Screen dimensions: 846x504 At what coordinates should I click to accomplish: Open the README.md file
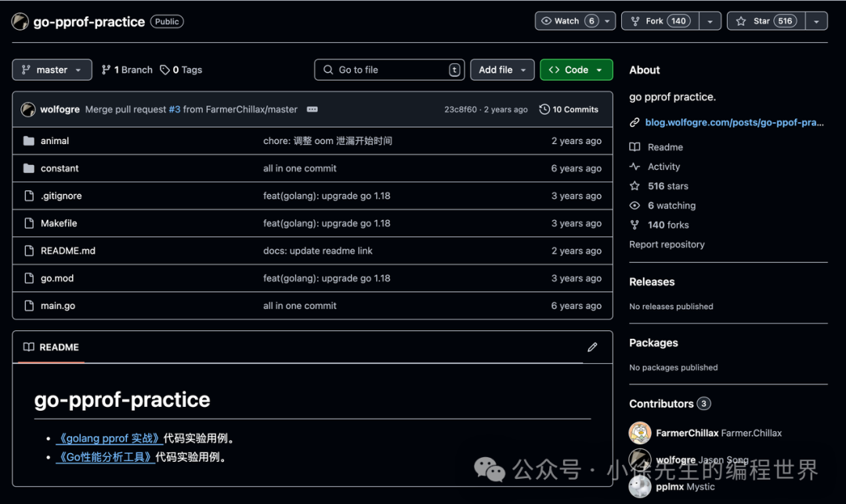pyautogui.click(x=68, y=250)
